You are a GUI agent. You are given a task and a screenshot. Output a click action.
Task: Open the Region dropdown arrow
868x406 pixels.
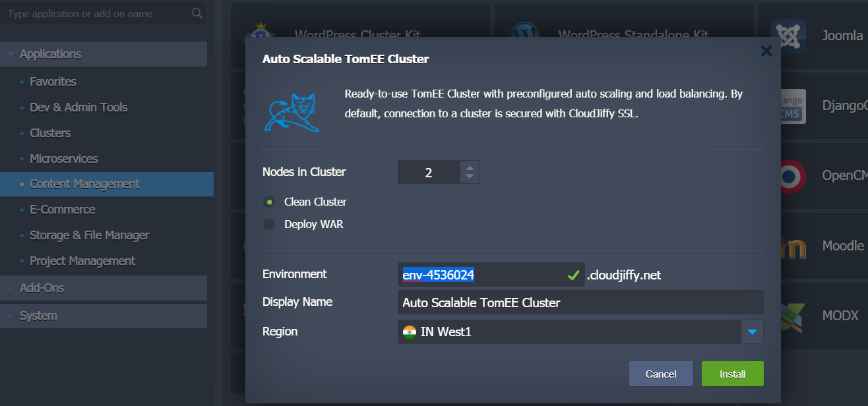pos(752,332)
